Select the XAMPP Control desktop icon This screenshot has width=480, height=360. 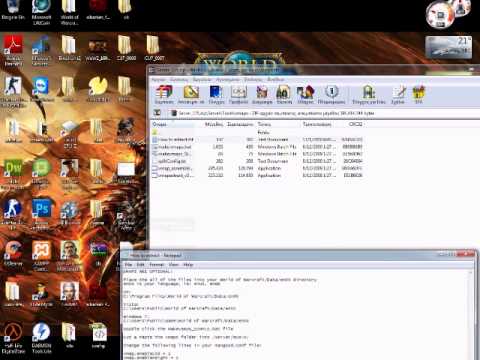click(41, 256)
